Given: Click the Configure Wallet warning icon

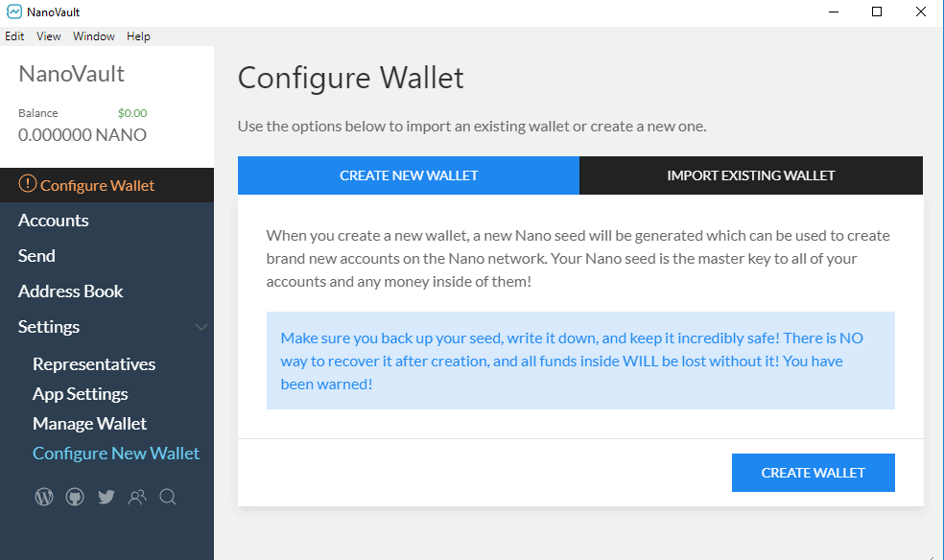Looking at the screenshot, I should [x=27, y=185].
